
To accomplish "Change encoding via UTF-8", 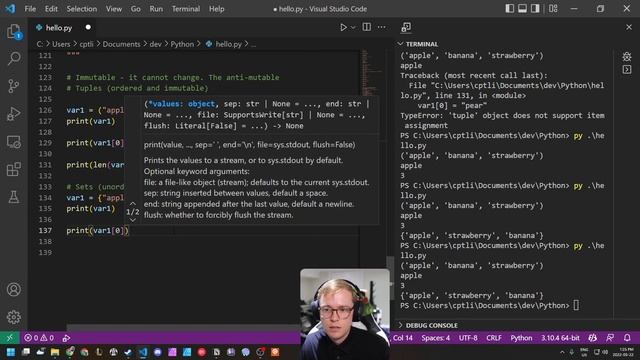I will pyautogui.click(x=468, y=338).
